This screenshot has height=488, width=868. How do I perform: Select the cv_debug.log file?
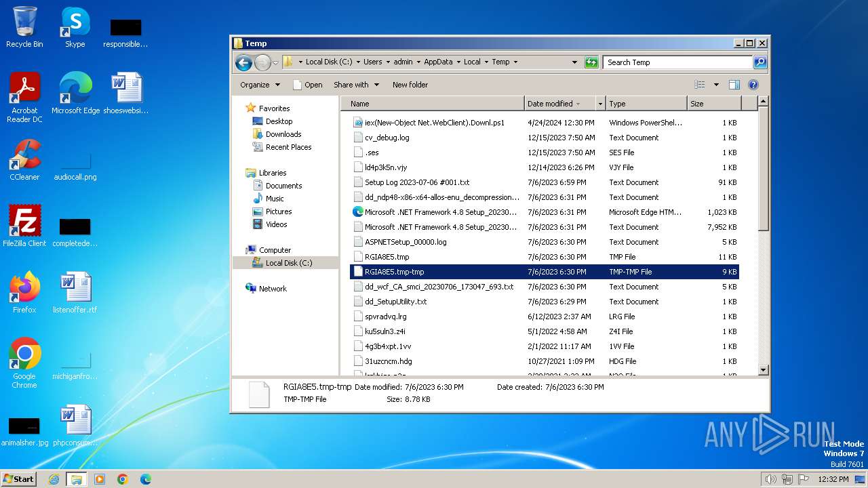pos(545,138)
